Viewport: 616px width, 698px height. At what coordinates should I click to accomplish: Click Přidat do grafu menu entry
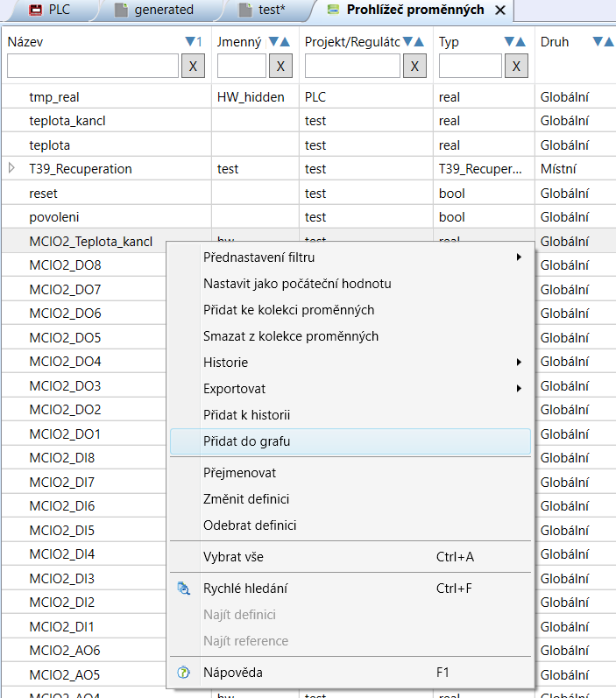(x=350, y=441)
